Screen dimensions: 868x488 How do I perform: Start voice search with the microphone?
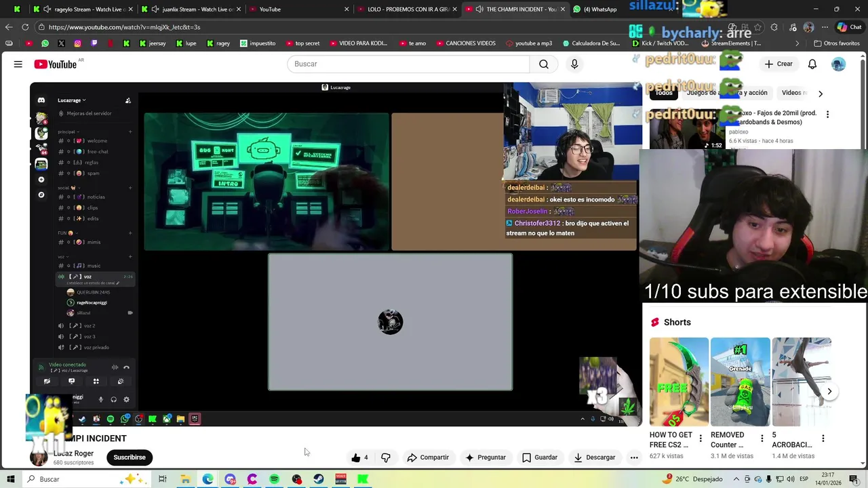pos(574,64)
